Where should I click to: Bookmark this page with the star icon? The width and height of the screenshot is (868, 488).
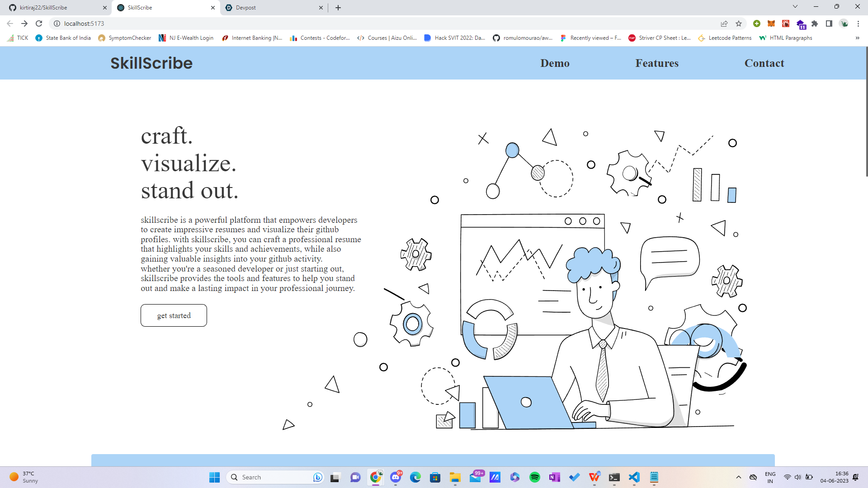point(739,23)
